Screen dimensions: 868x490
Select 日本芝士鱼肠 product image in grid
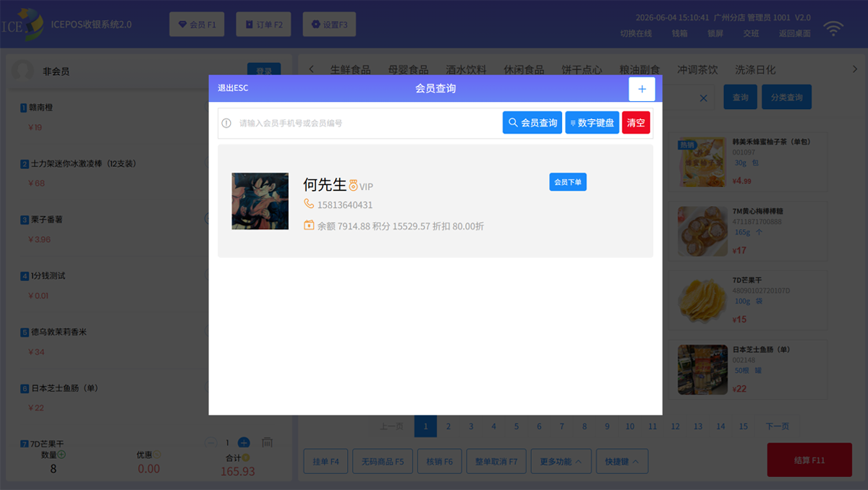pyautogui.click(x=702, y=369)
